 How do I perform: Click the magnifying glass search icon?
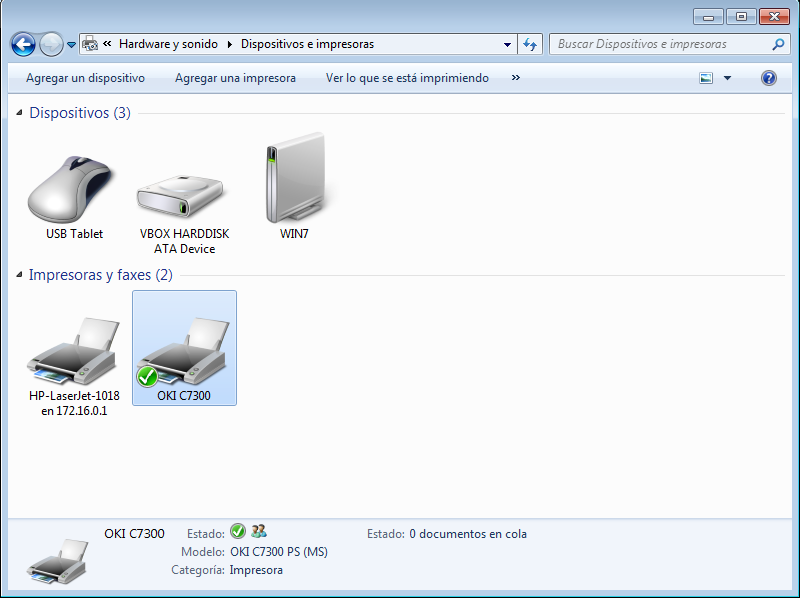[x=778, y=44]
